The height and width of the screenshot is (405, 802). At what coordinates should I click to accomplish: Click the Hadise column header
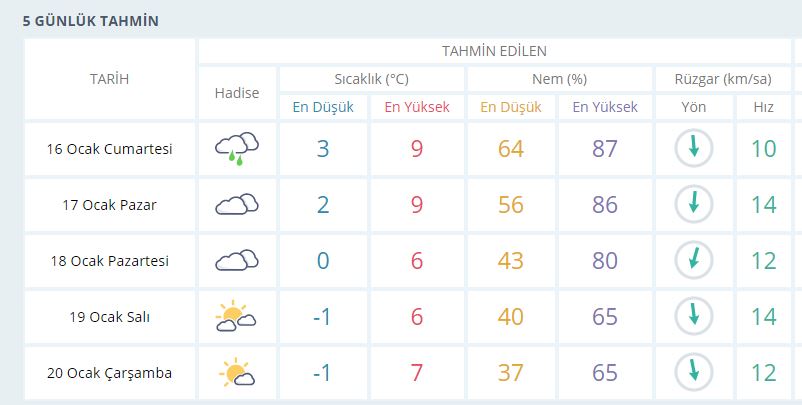237,93
